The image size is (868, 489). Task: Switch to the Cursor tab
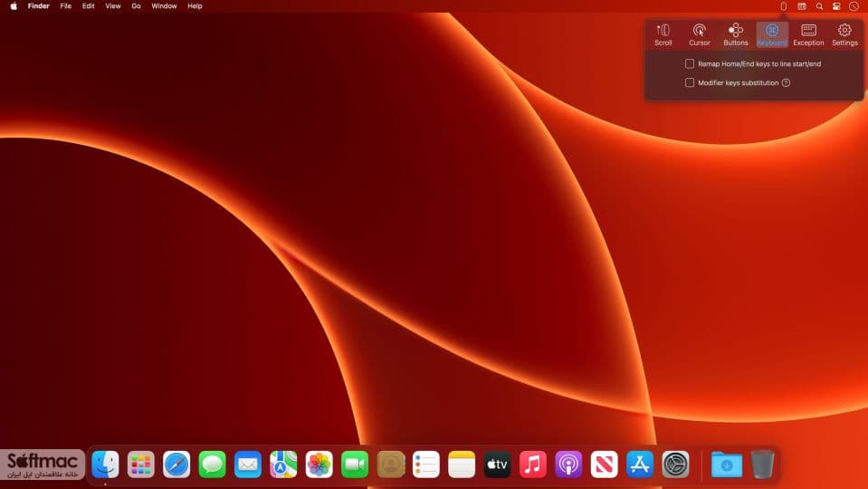(x=699, y=34)
